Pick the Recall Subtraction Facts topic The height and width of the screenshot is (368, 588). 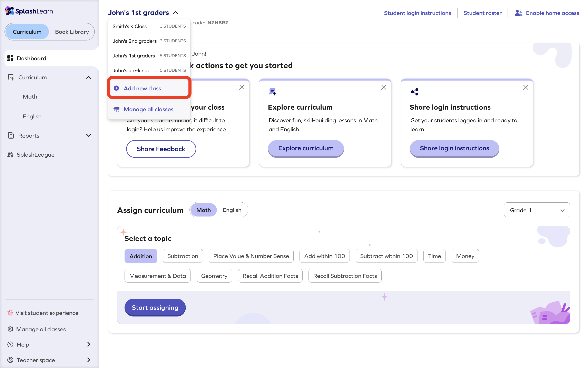(345, 276)
